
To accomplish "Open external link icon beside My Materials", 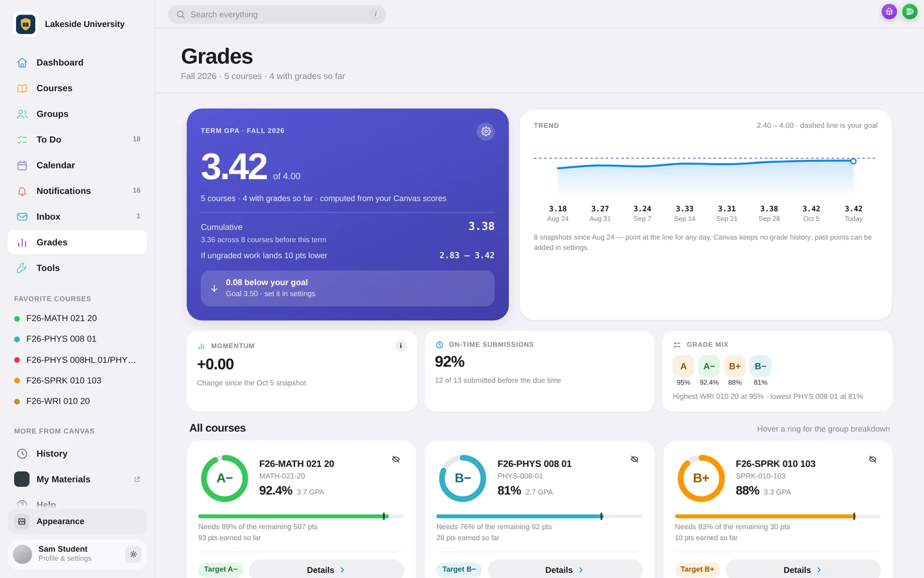I will click(x=137, y=479).
